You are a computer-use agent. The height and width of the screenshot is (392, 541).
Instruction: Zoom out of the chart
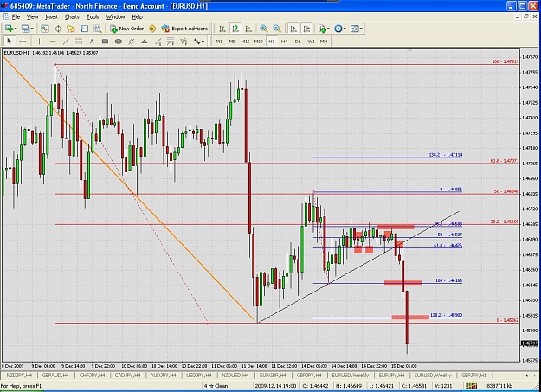[x=277, y=29]
